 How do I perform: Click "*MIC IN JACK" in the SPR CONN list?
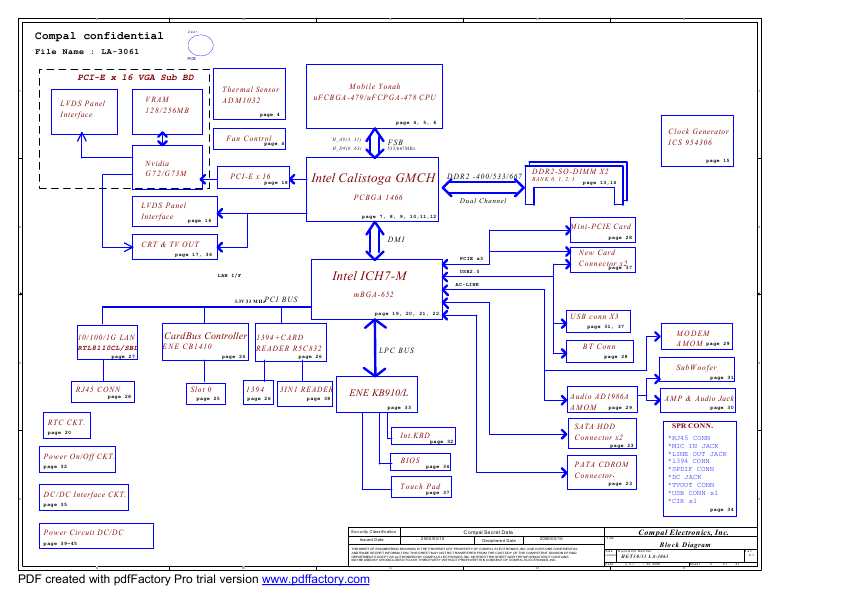coord(693,446)
